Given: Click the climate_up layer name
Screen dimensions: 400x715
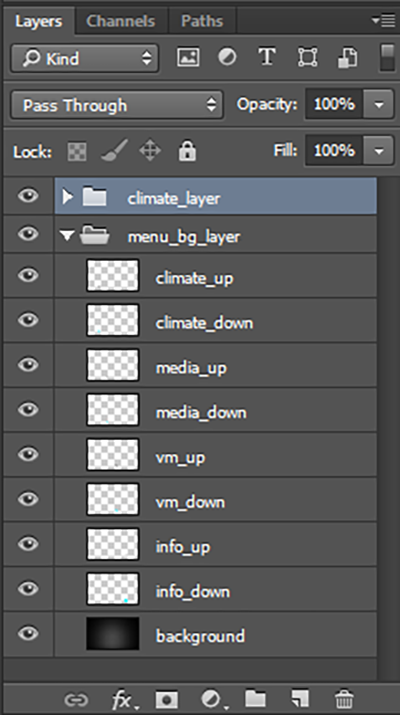Looking at the screenshot, I should (194, 278).
